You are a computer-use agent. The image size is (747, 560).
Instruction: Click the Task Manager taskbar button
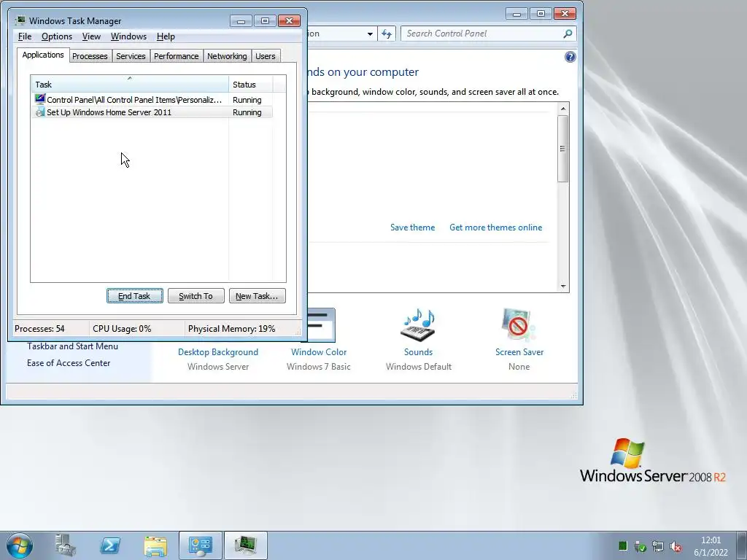(245, 545)
